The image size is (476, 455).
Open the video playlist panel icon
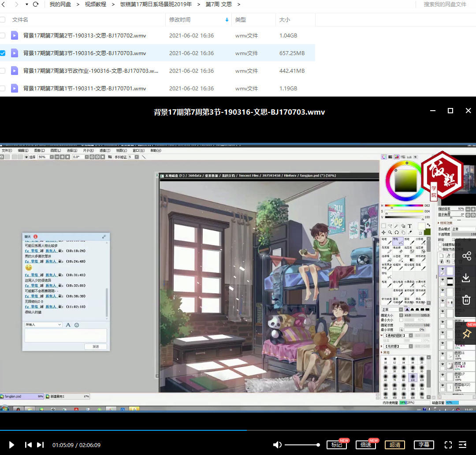463,445
